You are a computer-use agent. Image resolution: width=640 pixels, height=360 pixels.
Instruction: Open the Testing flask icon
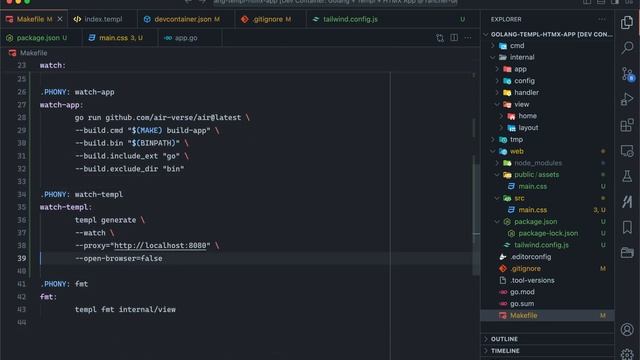click(x=627, y=176)
